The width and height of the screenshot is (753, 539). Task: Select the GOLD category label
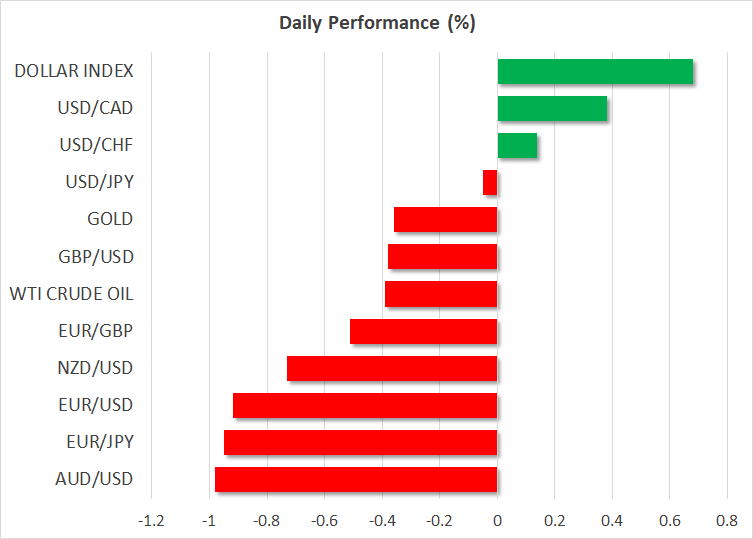click(110, 219)
